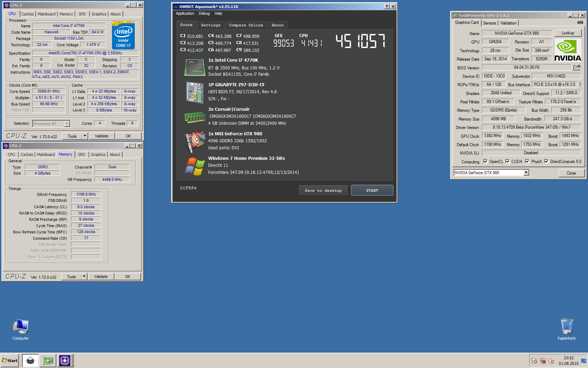Open the Help menu in Aquamark
Viewport: 588px width, 368px height.
pos(218,14)
